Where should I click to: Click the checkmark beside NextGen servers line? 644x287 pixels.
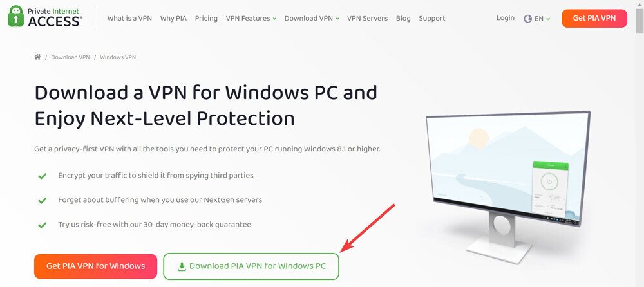(x=42, y=201)
